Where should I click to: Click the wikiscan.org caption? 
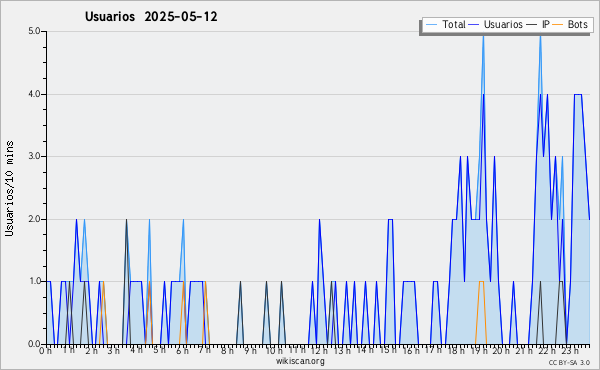[x=300, y=361]
